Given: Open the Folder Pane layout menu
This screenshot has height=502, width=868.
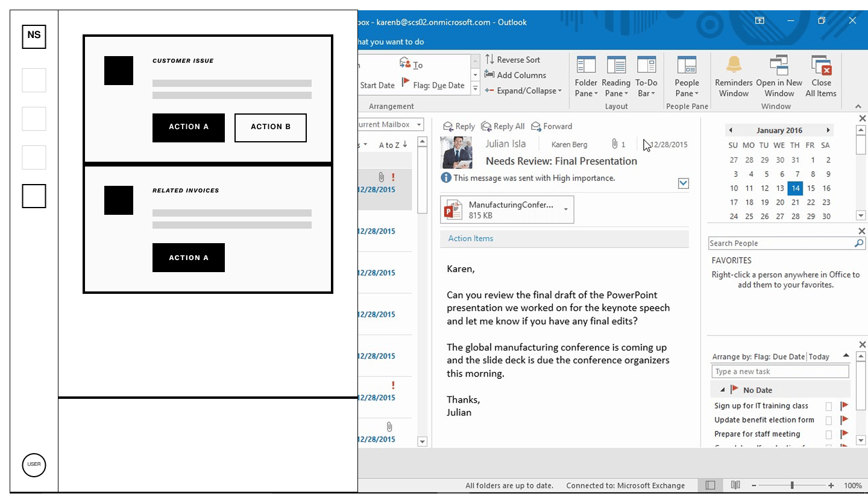Looking at the screenshot, I should click(x=586, y=76).
